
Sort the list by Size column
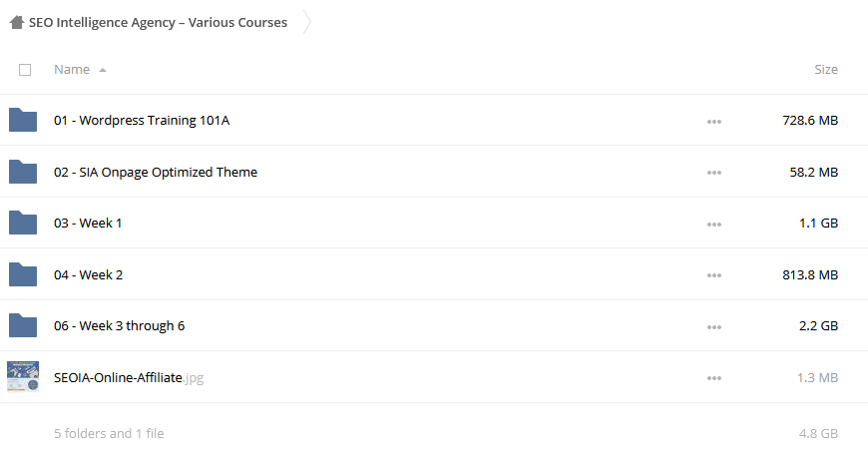tap(826, 69)
